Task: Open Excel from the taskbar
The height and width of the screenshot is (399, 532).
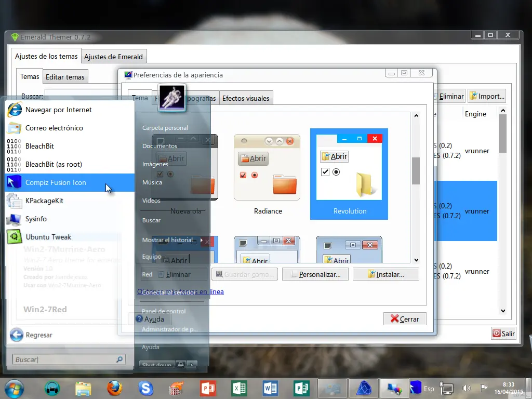Action: [239, 389]
